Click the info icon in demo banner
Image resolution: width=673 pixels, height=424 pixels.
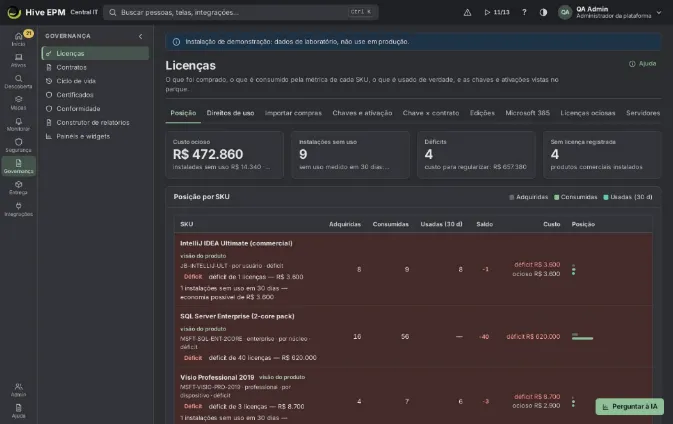(x=176, y=42)
